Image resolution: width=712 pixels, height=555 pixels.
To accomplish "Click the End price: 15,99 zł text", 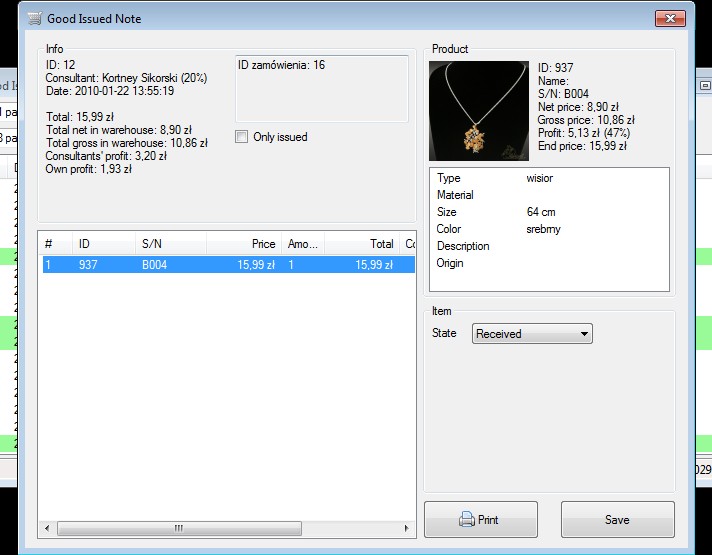I will pyautogui.click(x=582, y=146).
